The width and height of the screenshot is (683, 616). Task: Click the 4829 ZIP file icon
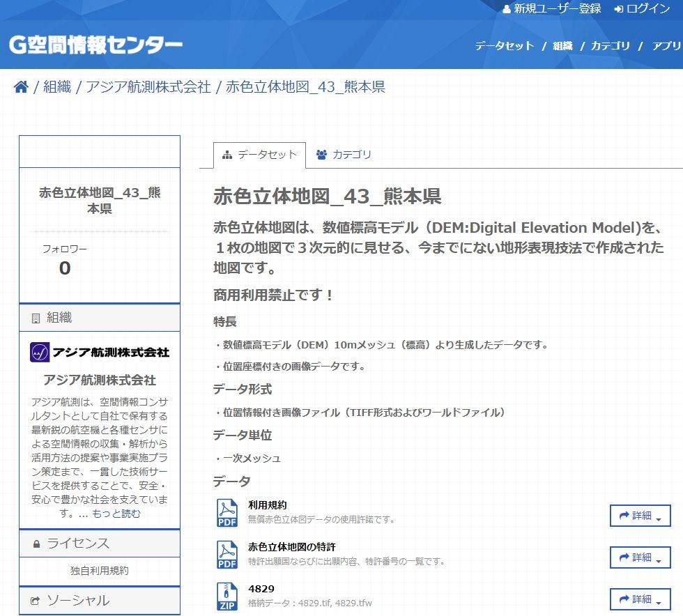click(x=227, y=597)
